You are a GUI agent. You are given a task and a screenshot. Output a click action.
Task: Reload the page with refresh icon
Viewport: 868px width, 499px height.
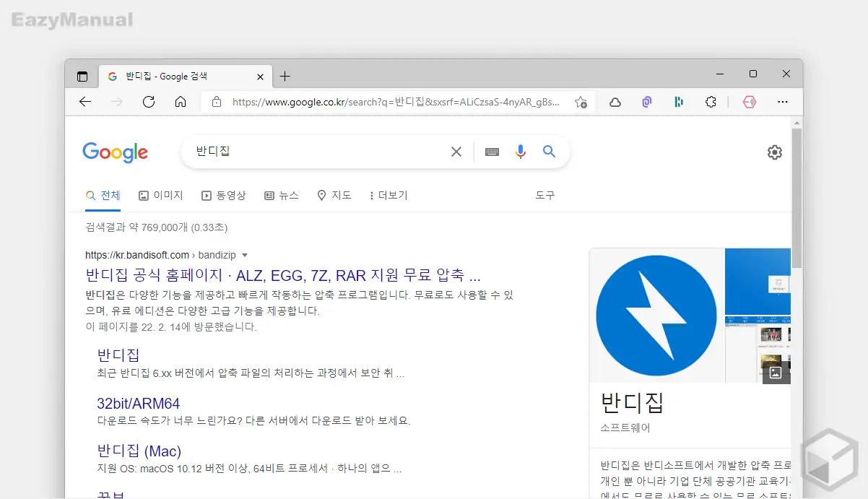[149, 102]
